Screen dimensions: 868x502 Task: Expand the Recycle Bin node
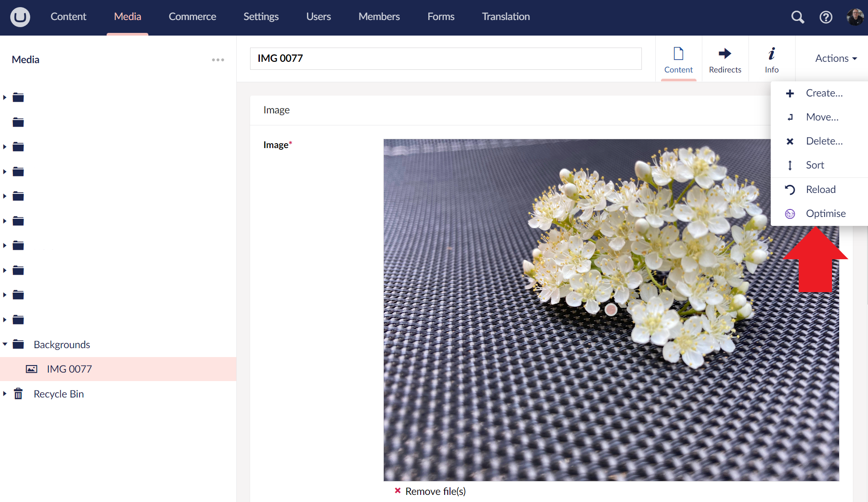point(5,394)
